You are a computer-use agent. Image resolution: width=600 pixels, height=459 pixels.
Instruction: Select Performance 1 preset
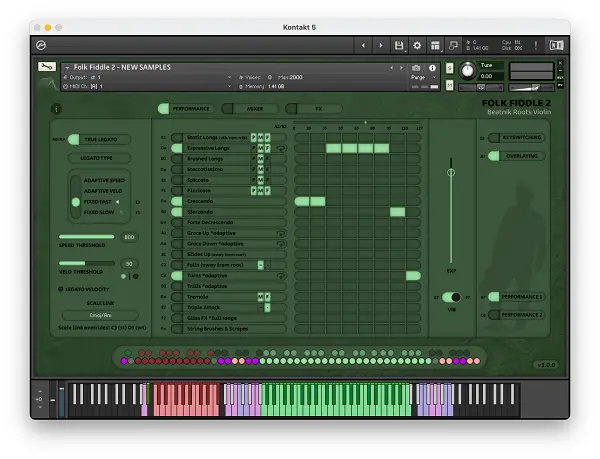516,297
